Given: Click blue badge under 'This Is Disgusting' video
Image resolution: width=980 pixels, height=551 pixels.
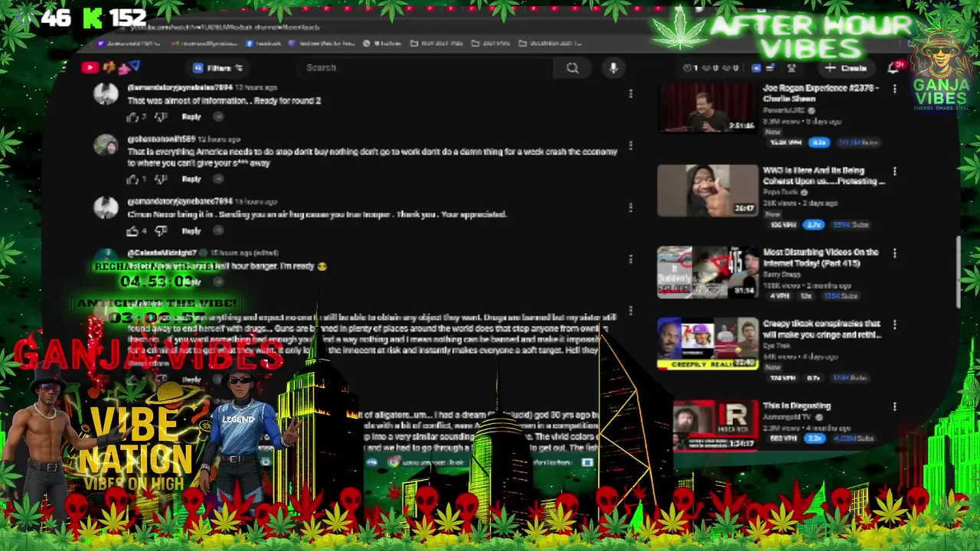Looking at the screenshot, I should click(813, 439).
